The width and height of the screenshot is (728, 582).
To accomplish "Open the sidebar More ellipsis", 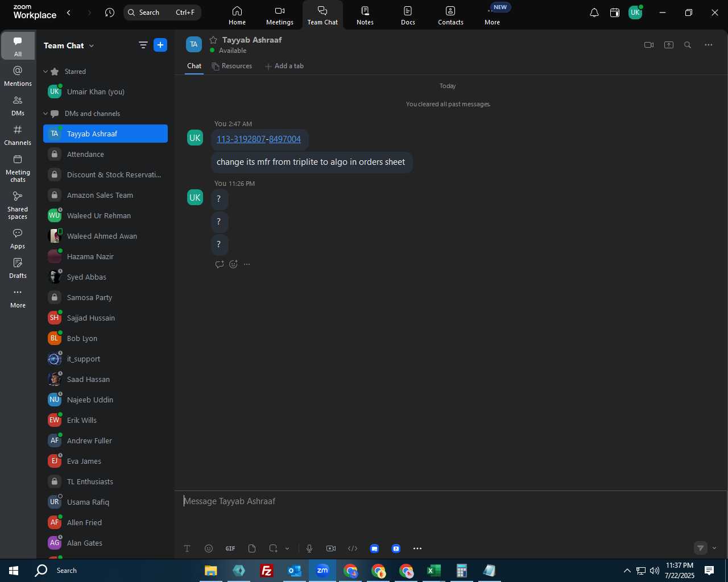I will click(18, 298).
